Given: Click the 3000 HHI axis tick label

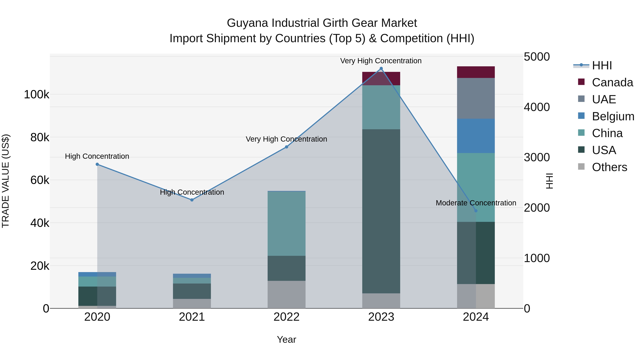Looking at the screenshot, I should click(537, 157).
